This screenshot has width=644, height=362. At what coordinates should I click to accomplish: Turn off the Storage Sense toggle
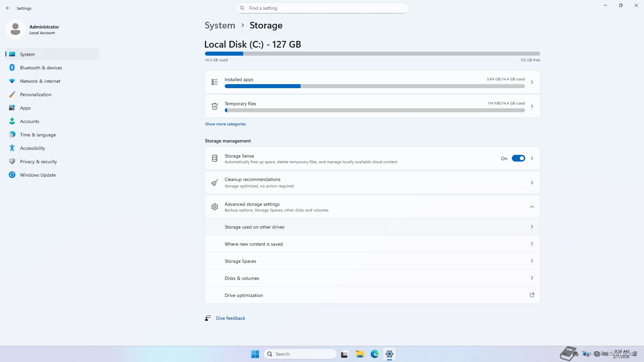click(518, 158)
